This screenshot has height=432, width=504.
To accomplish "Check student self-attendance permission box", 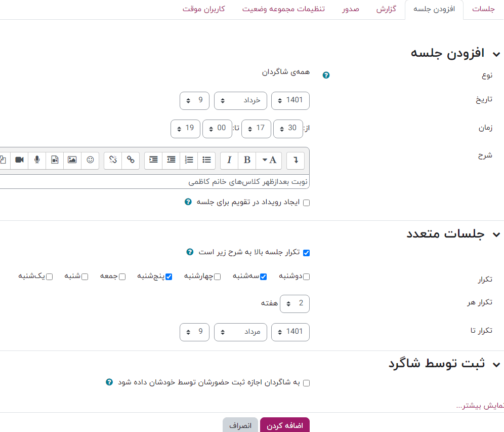I will (x=306, y=383).
